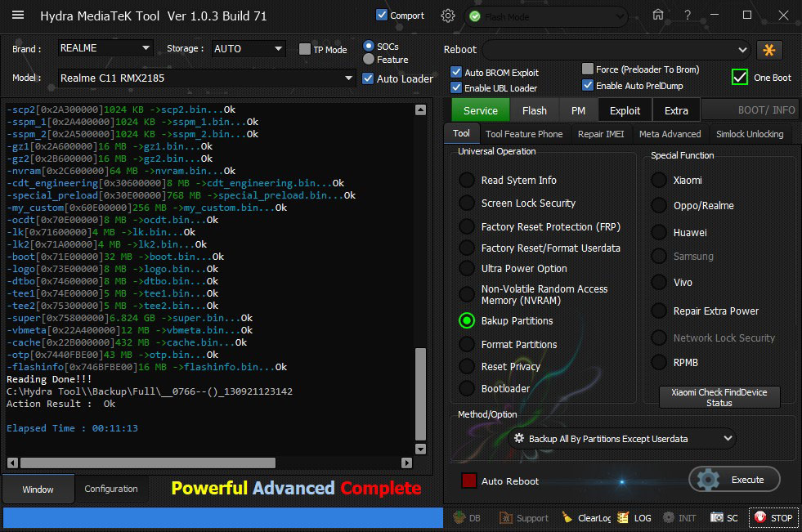This screenshot has width=802, height=532.
Task: Disable the Auto BROM Exploit checkbox
Action: pyautogui.click(x=456, y=73)
